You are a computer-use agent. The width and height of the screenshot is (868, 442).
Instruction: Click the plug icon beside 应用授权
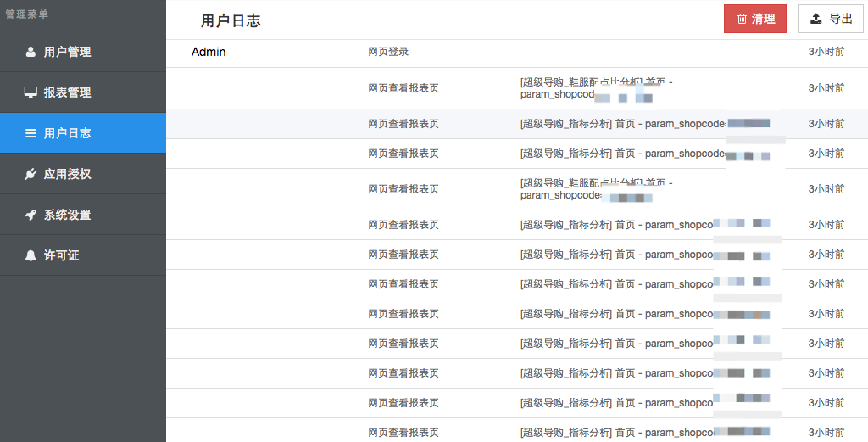[x=31, y=174]
